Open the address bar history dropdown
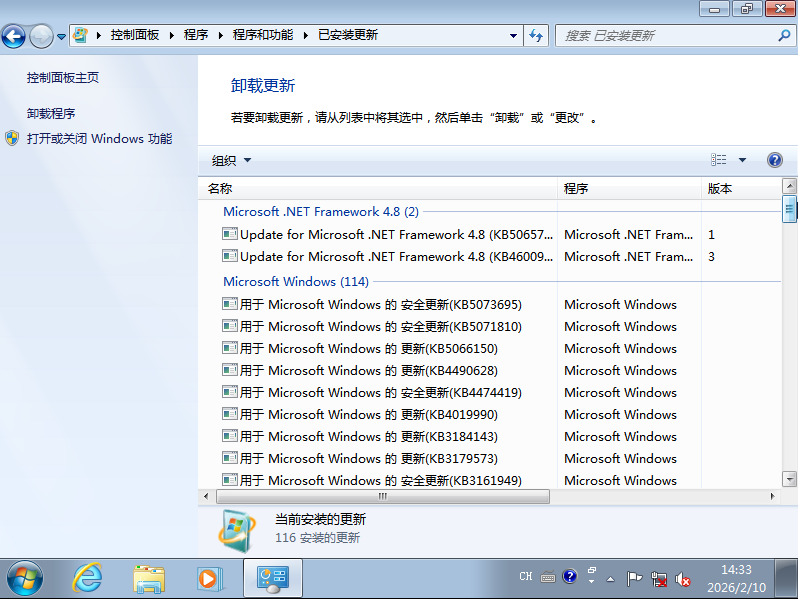 click(x=514, y=36)
